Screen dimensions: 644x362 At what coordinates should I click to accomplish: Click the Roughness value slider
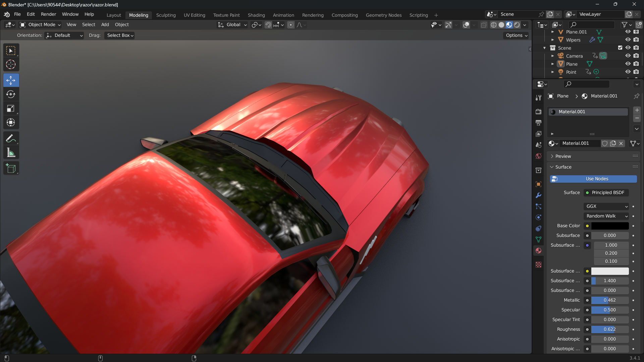click(610, 329)
